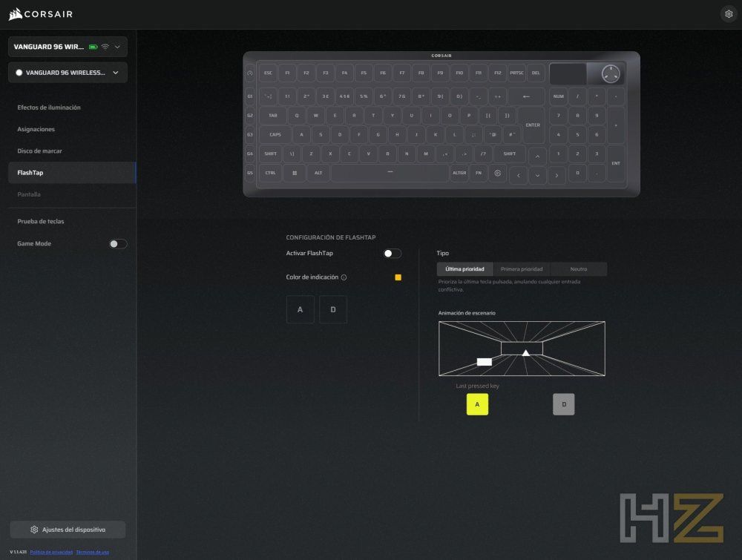Select the left SHIFT key on keyboard image
Image resolution: width=742 pixels, height=560 pixels.
click(x=270, y=154)
